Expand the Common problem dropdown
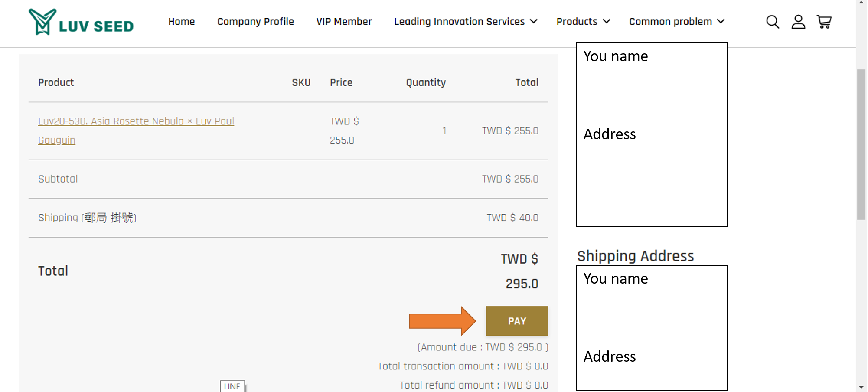 (677, 21)
